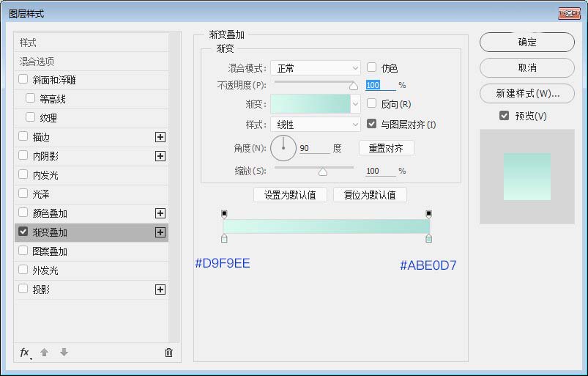Click 不透明度 slider handle
The height and width of the screenshot is (376, 588).
(353, 86)
